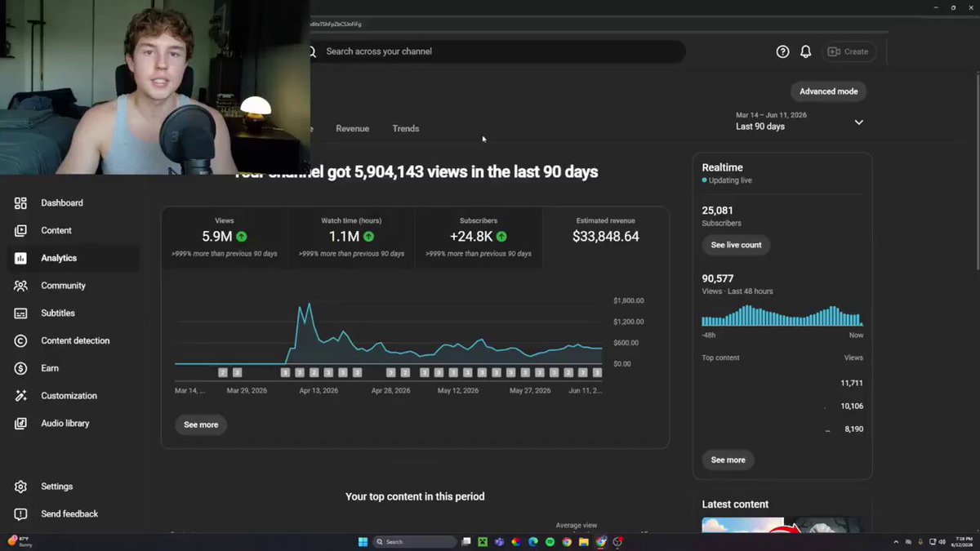Select the Subscribers metric card
This screenshot has width=980, height=551.
(479, 238)
